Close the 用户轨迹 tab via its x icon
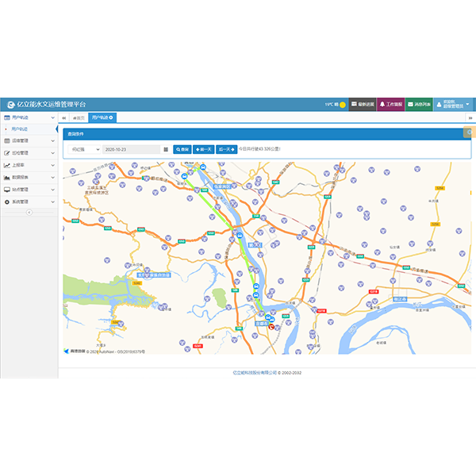This screenshot has height=476, width=476. coord(111,117)
